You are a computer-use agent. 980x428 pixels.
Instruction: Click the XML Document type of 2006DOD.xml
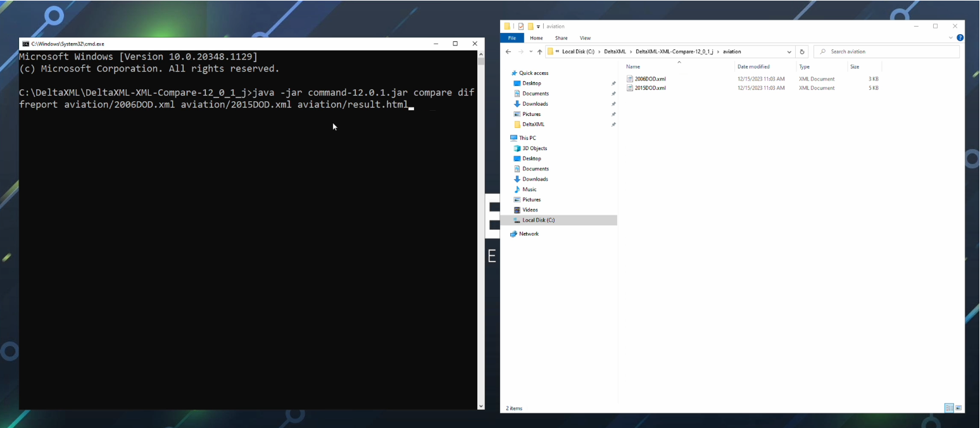click(817, 79)
